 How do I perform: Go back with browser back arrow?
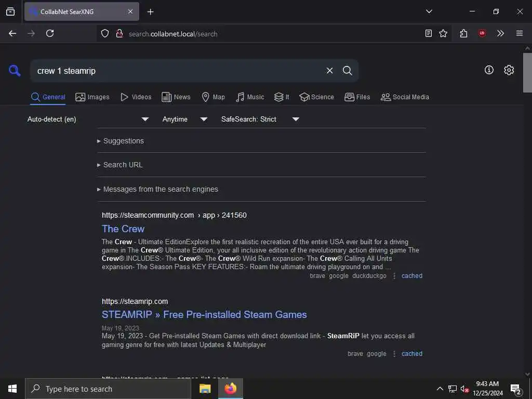coord(12,33)
